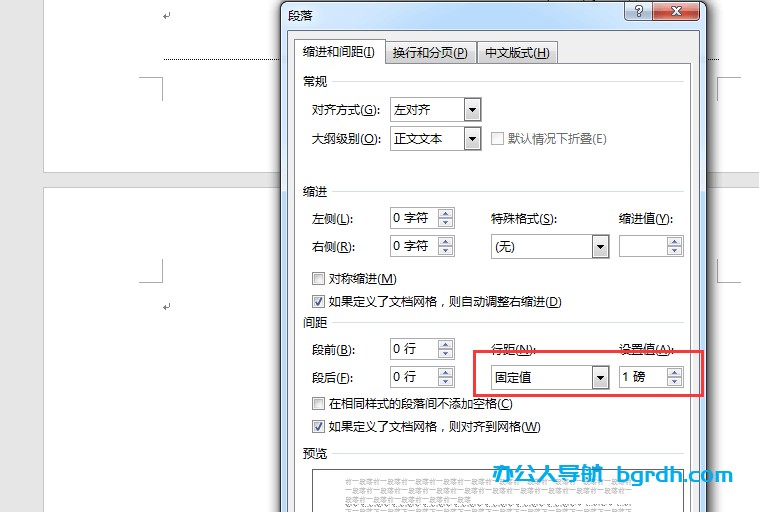Image resolution: width=759 pixels, height=512 pixels.
Task: Switch to 换行和分页 tab
Action: point(430,52)
